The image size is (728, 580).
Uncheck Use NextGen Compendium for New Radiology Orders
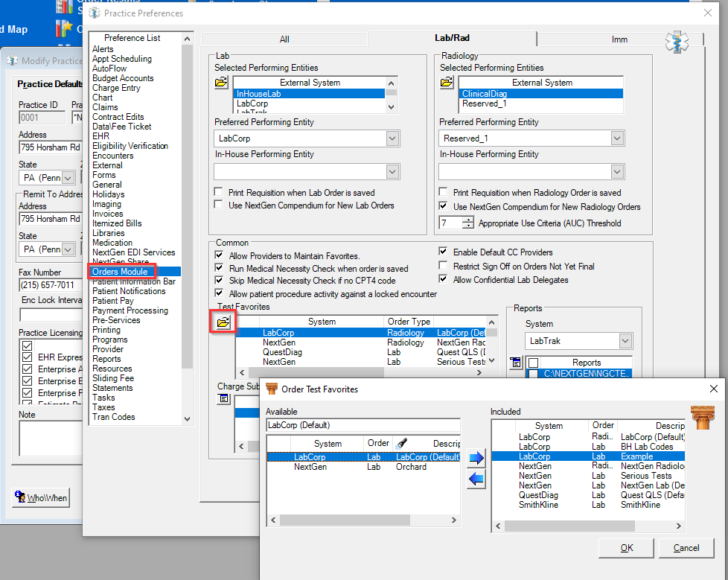pyautogui.click(x=443, y=205)
